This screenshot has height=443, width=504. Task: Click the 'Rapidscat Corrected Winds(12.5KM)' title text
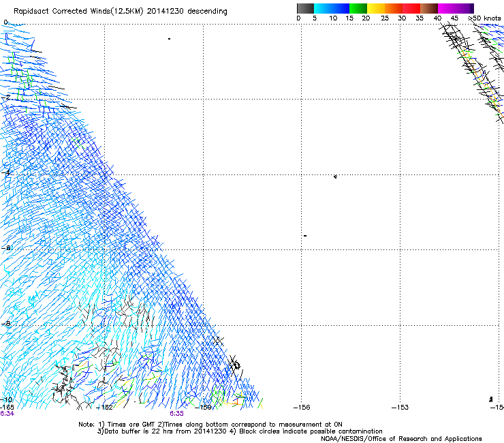coord(78,12)
